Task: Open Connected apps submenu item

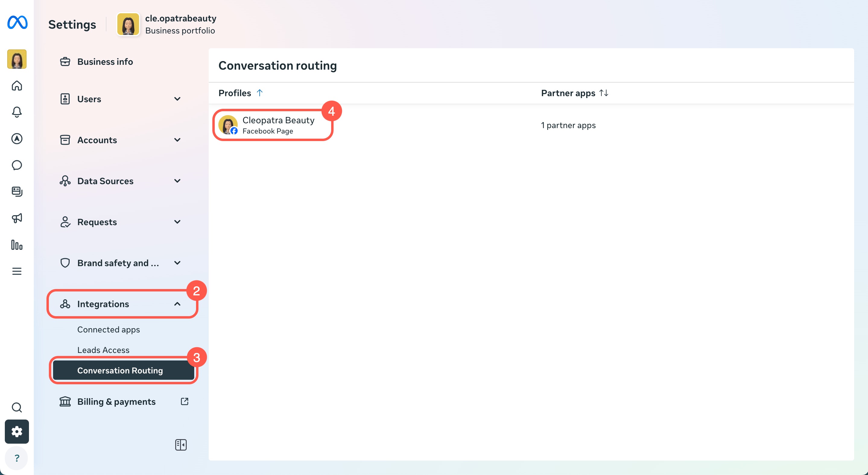Action: point(109,329)
